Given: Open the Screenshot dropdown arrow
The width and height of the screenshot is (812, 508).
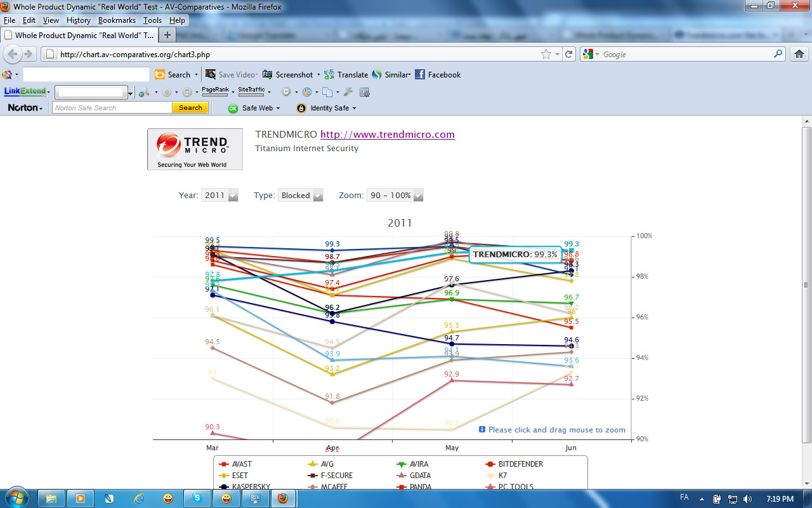Looking at the screenshot, I should click(318, 75).
